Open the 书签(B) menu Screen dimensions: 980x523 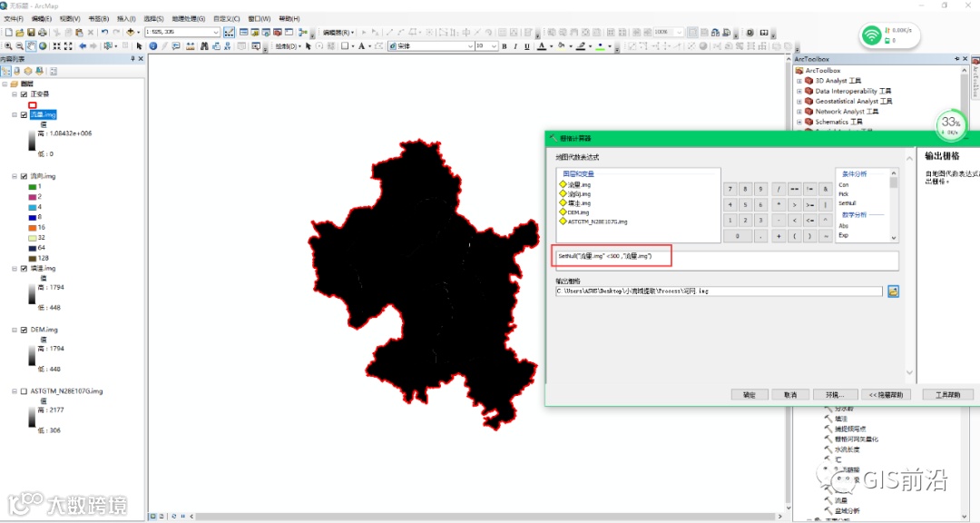click(x=98, y=19)
